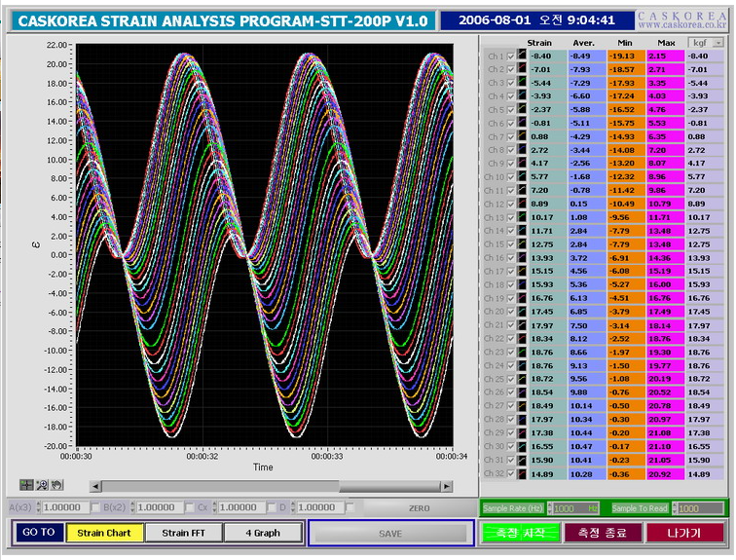Click the Cx 1.00000 input field
The height and width of the screenshot is (560, 736).
pos(242,507)
